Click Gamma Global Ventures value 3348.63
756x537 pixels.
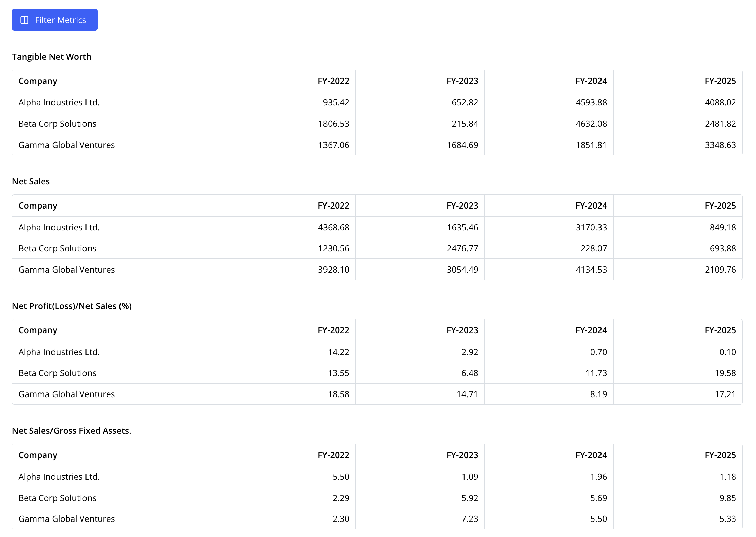[720, 145]
